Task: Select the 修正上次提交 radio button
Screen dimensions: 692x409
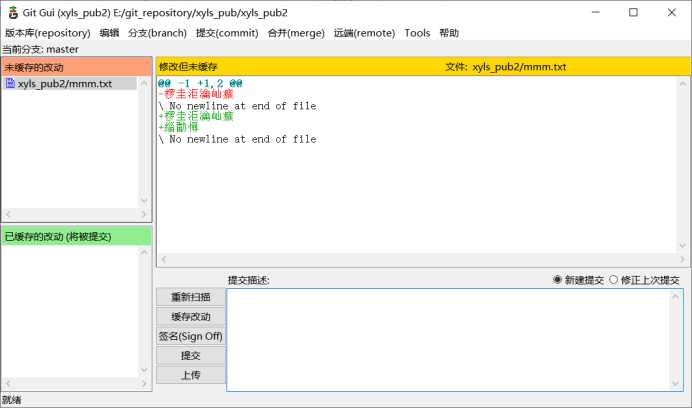Action: coord(613,280)
